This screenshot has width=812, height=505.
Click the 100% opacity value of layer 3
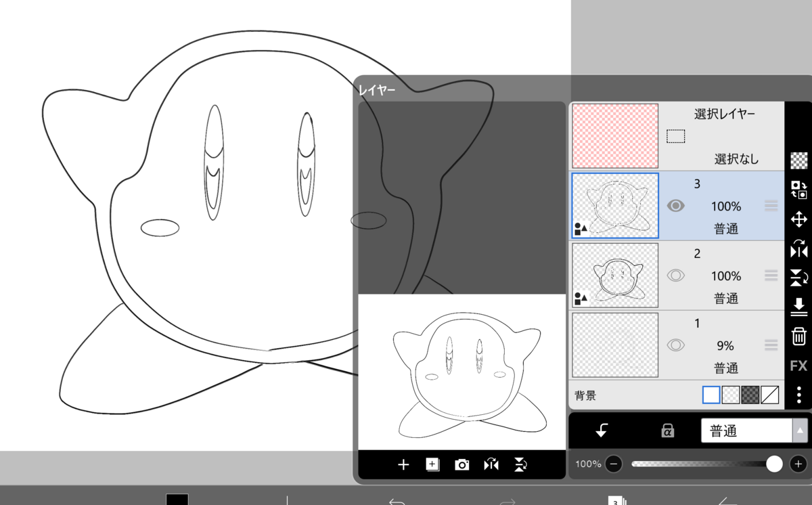pyautogui.click(x=726, y=206)
